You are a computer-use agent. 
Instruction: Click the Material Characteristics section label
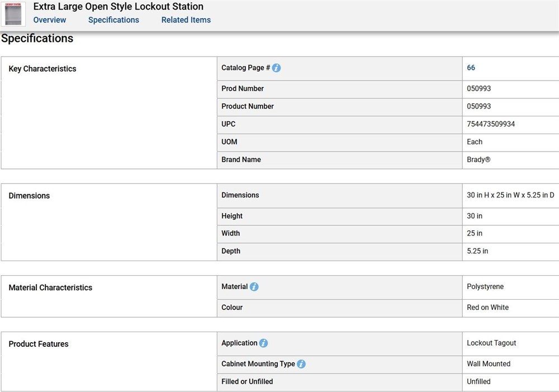point(50,287)
